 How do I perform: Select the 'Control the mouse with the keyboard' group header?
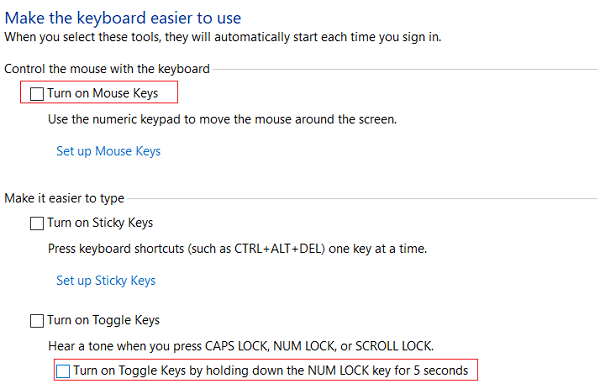[107, 69]
